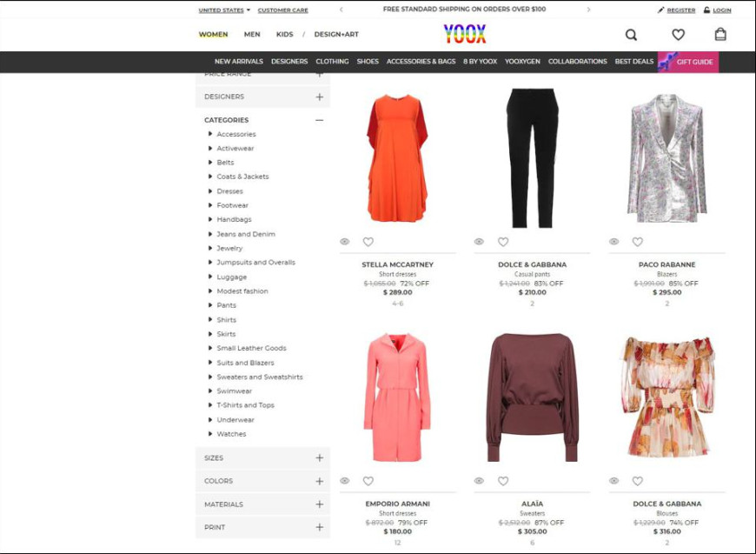Click the Customer Care link
756x554 pixels.
pos(282,10)
